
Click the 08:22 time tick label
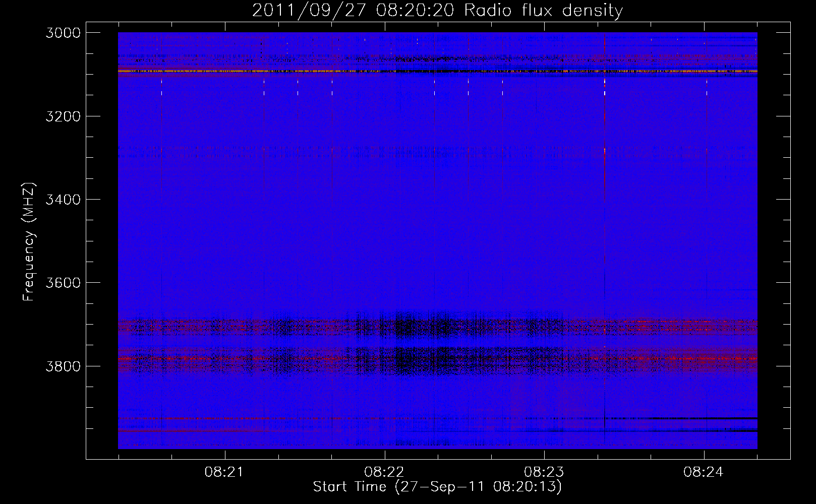pos(384,472)
